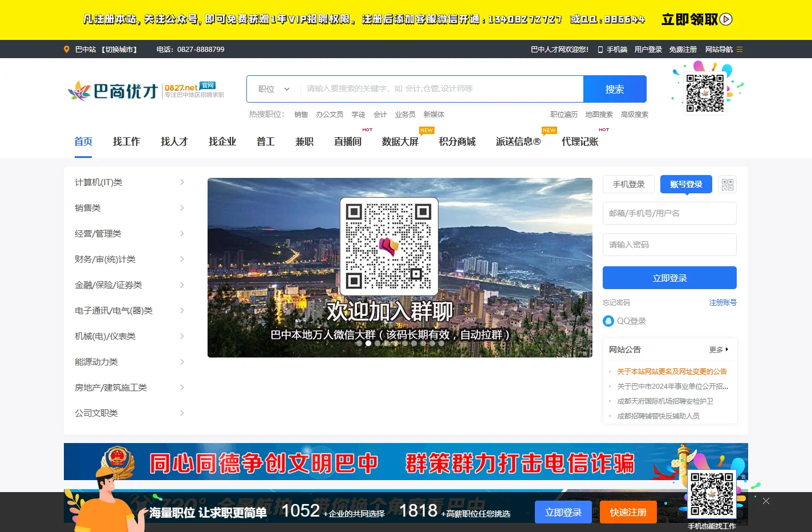Open the 手机端 phone icon link
Image resolution: width=812 pixels, height=532 pixels.
pyautogui.click(x=600, y=50)
